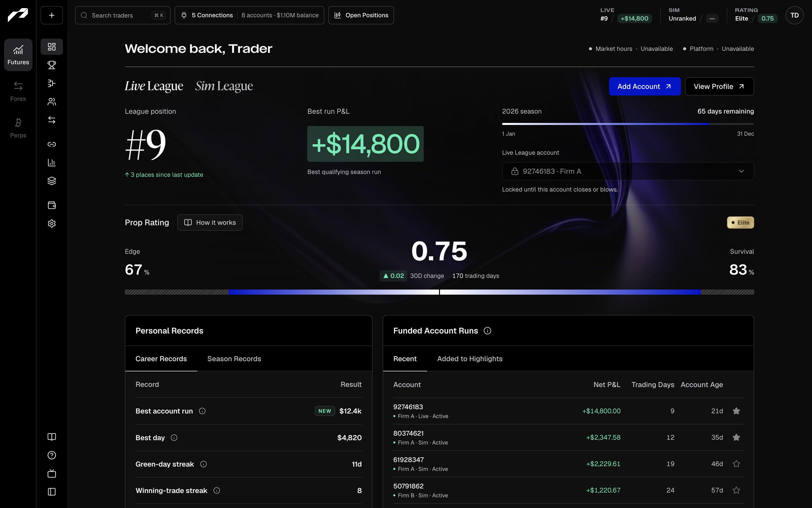Focus the Search traders field
Screen dimensions: 812x508
tap(123, 15)
